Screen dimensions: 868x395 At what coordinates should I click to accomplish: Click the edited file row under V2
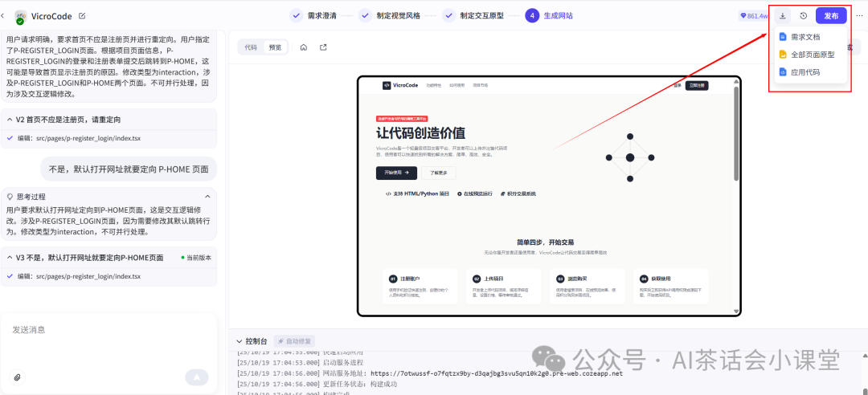(108, 138)
